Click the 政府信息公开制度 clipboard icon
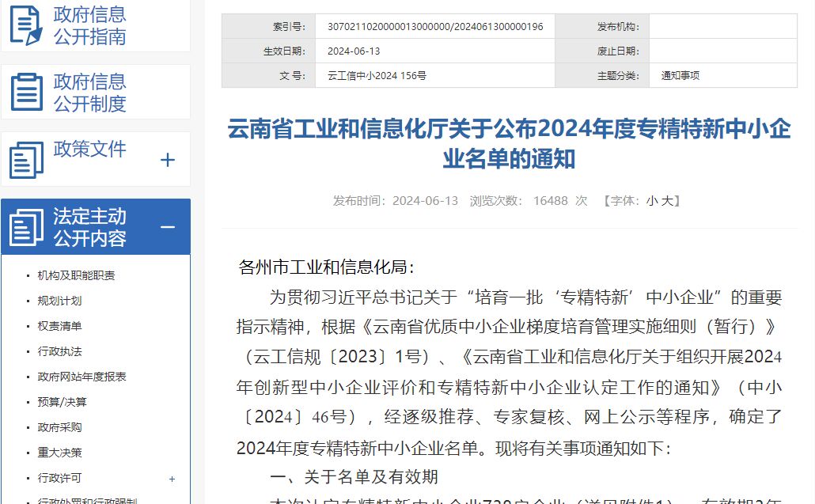Screen dimensions: 815x504 pos(27,92)
